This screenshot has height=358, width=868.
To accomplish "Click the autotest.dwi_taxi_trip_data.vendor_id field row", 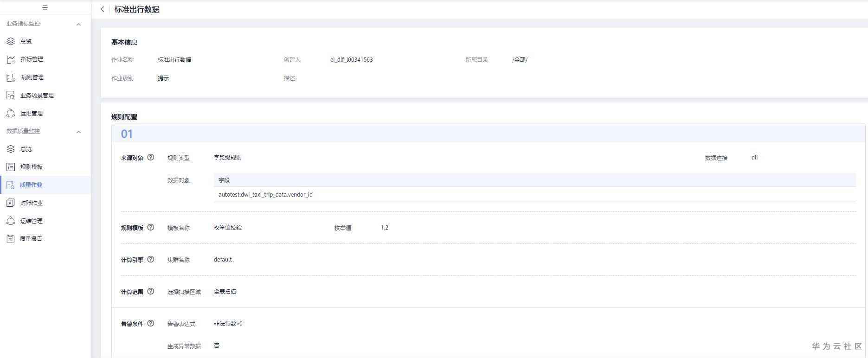I will (535, 195).
